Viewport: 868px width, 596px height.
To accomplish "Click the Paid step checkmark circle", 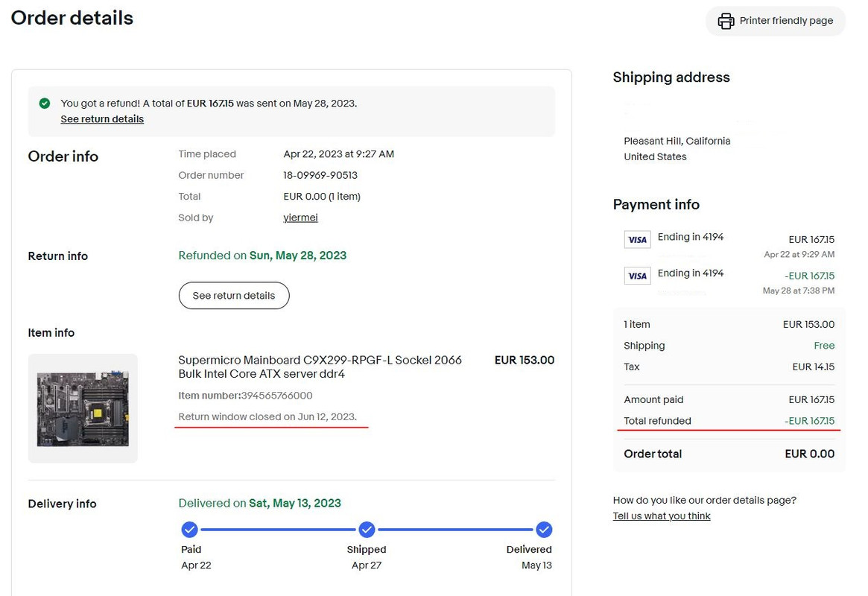I will click(190, 530).
